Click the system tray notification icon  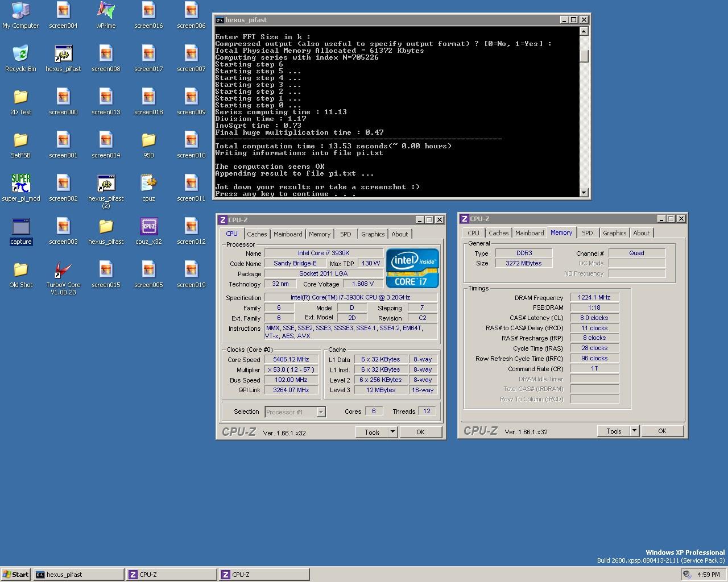(x=686, y=575)
